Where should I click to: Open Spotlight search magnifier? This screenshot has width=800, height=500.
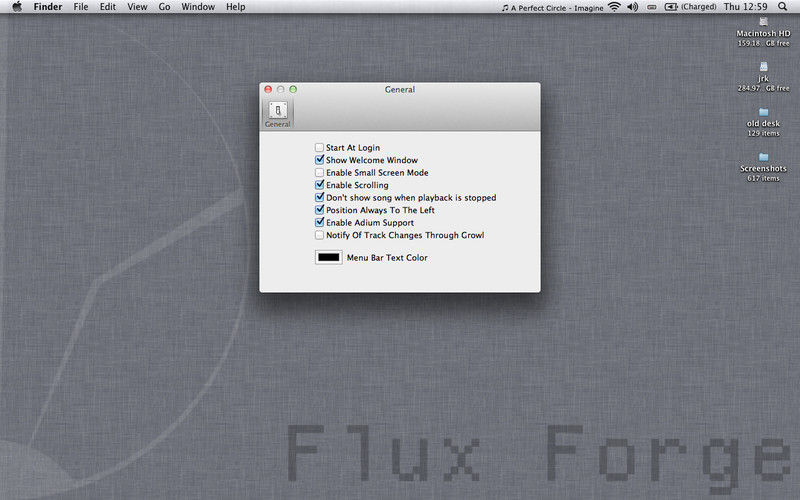click(783, 7)
